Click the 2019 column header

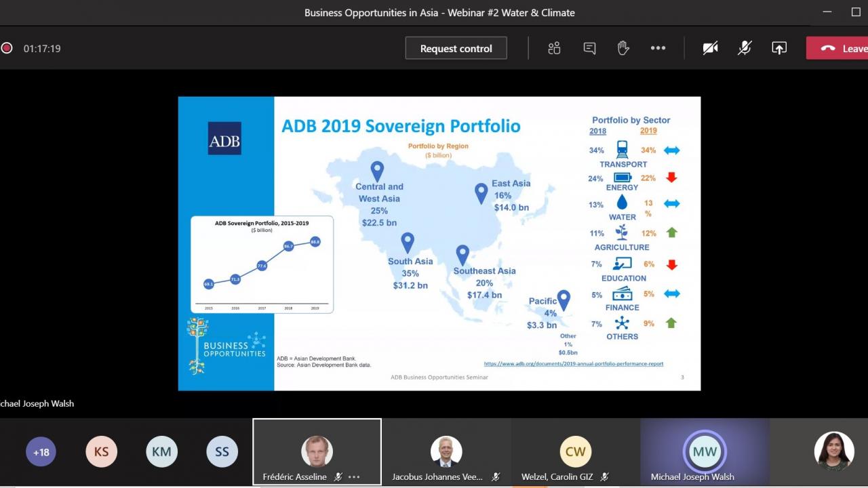(648, 131)
